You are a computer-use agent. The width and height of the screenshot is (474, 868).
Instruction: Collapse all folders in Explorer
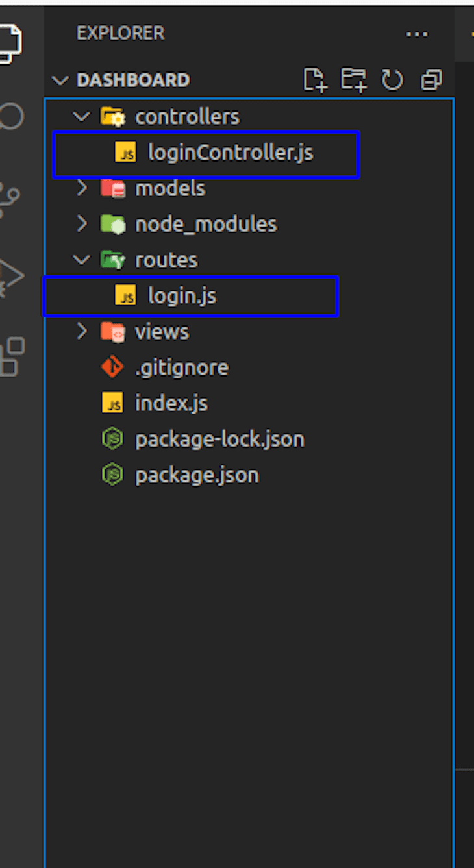430,80
